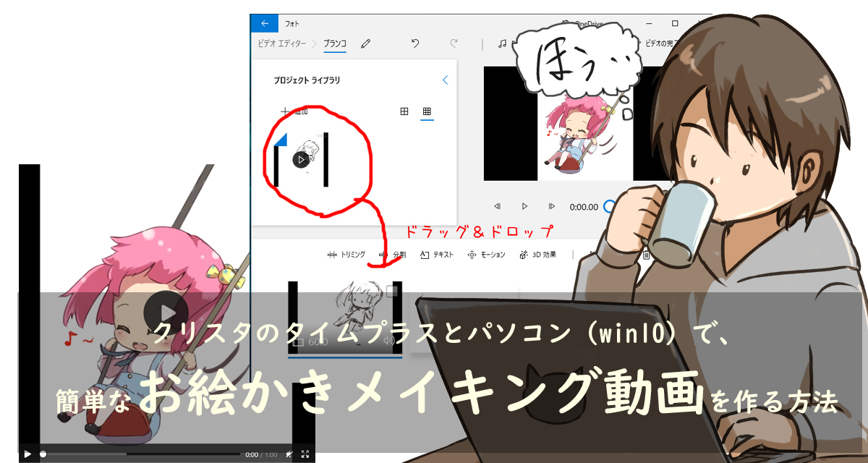The width and height of the screenshot is (868, 463).
Task: Click the 0:00.00 preview timecode
Action: (584, 207)
